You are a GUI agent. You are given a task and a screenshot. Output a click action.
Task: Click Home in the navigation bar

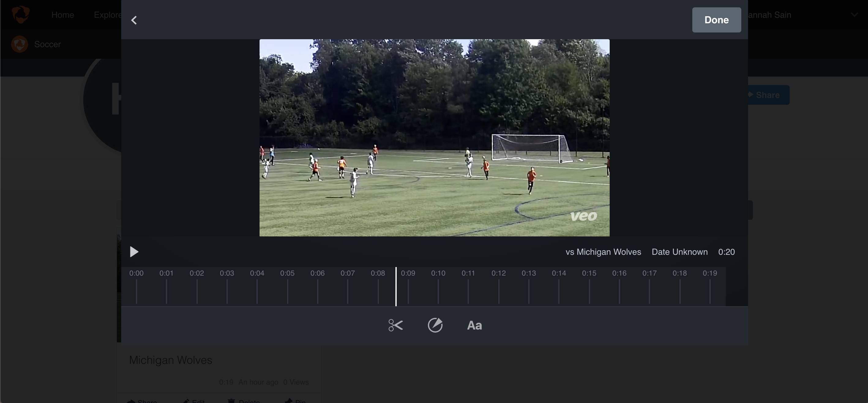(x=62, y=14)
